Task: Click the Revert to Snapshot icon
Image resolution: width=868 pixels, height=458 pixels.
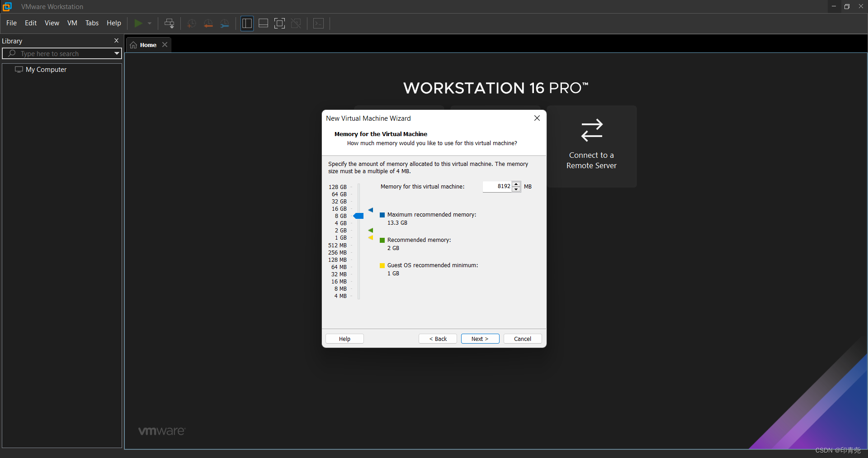Action: pyautogui.click(x=208, y=24)
